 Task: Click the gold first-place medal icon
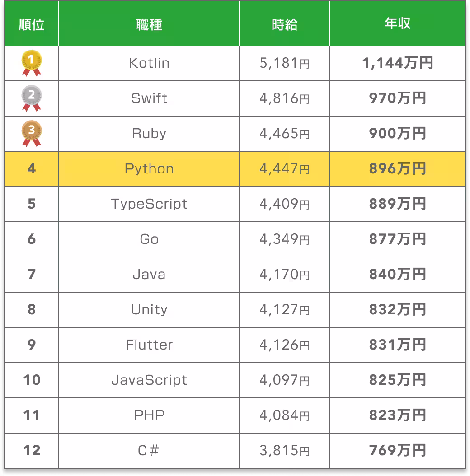[x=32, y=62]
